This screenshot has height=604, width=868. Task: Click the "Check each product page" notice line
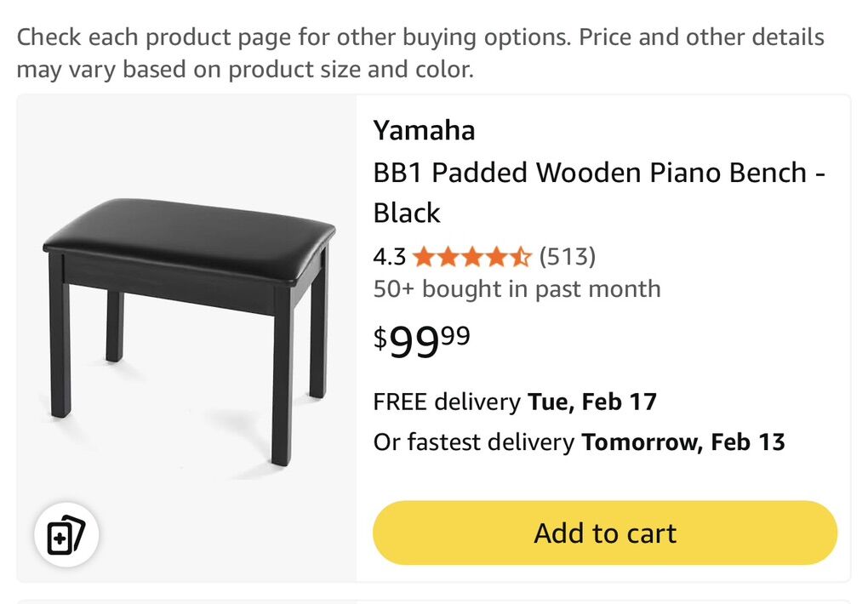(420, 37)
